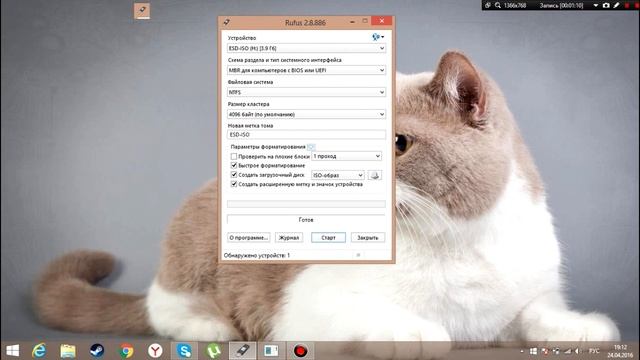Launch Internet Explorer from taskbar
The image size is (640, 360).
click(x=39, y=351)
